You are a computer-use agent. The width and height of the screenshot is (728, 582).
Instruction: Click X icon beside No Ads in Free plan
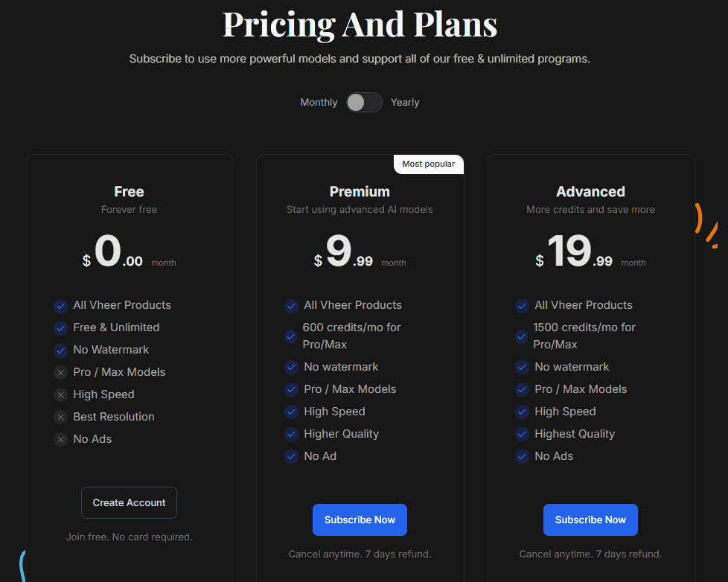[x=61, y=439]
